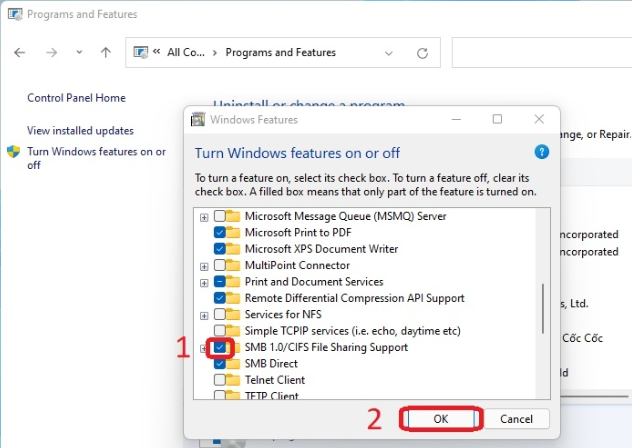Click the folder icon of Services for NFS
The image size is (632, 448).
233,314
